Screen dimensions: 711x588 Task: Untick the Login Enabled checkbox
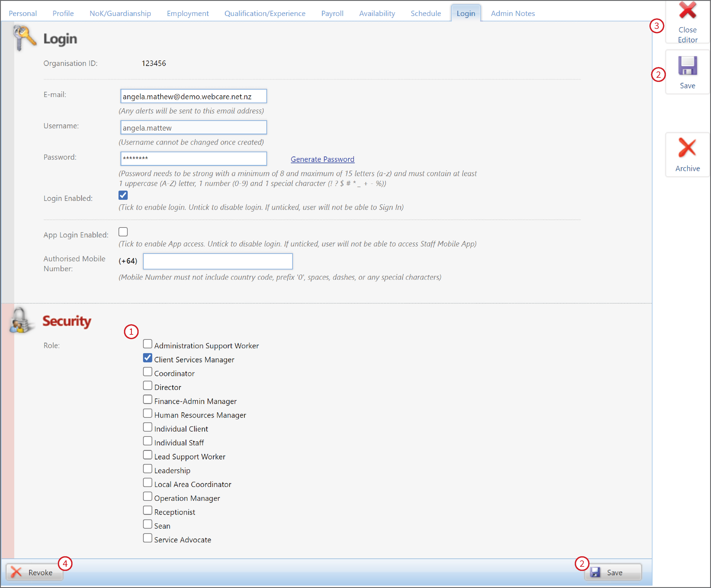tap(123, 195)
